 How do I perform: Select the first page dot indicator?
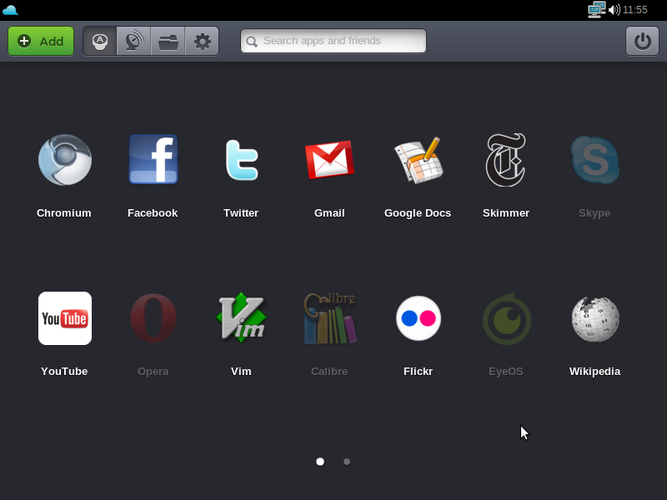(320, 462)
